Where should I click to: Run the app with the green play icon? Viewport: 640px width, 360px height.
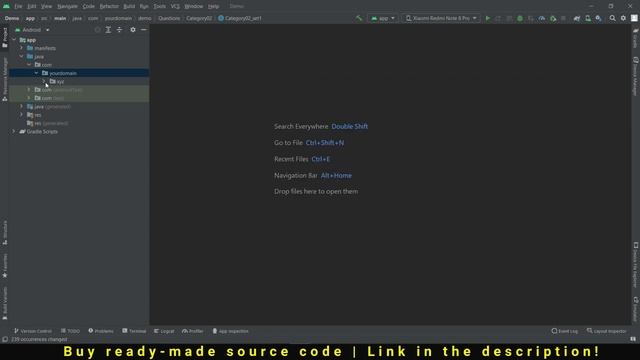(x=487, y=18)
